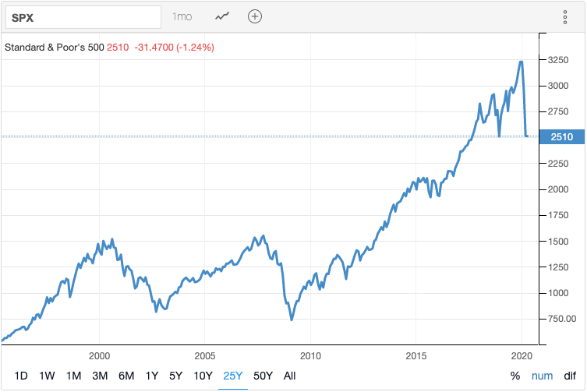The image size is (587, 392).
Task: Select the 6M range option
Action: click(x=126, y=376)
